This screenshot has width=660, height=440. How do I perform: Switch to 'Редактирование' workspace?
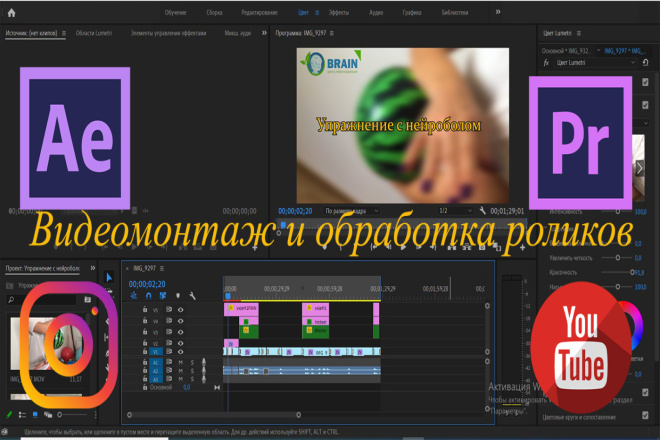pos(259,13)
